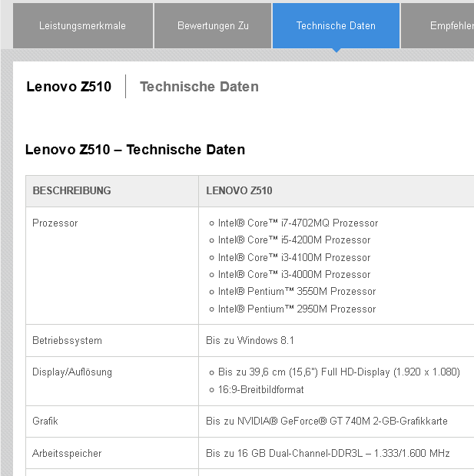474x476 pixels.
Task: Select Intel Pentium 3550M Prozessor entry
Action: pos(297,292)
